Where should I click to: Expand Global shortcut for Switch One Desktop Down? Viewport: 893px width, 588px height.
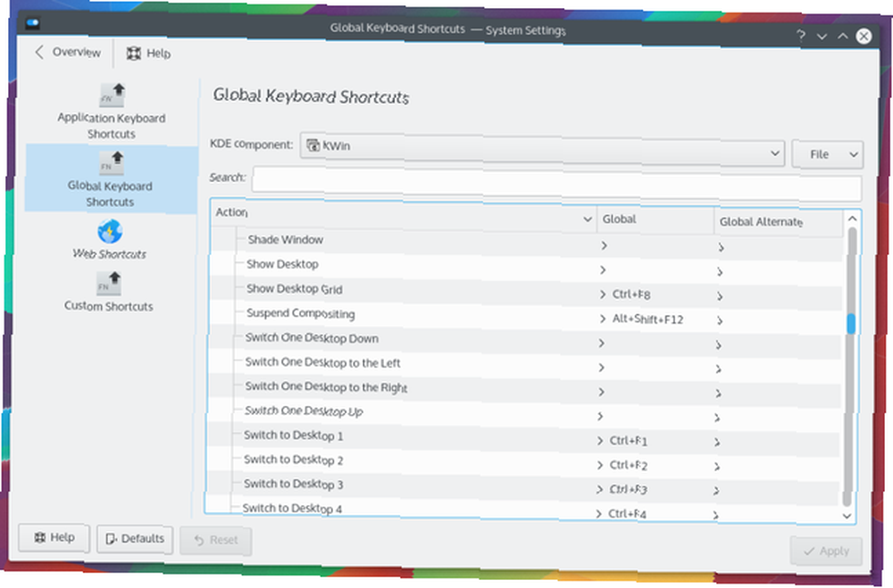[x=601, y=344]
